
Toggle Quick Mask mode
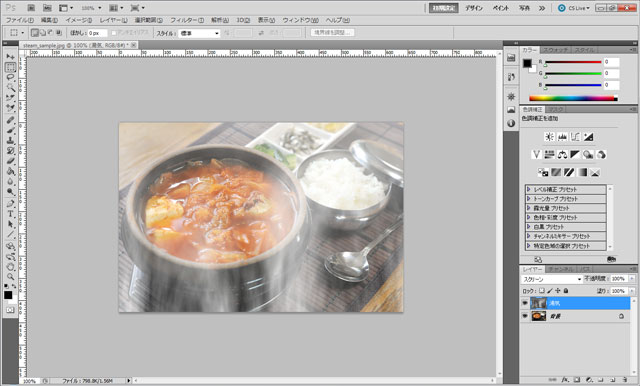10,310
